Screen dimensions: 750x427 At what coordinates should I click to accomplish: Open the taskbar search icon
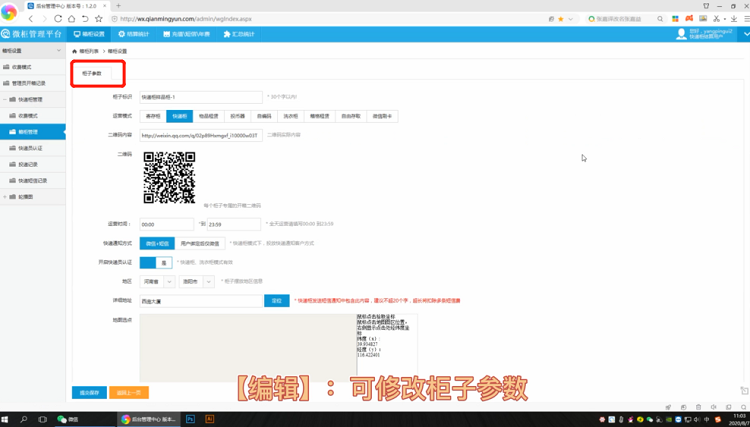click(x=23, y=419)
